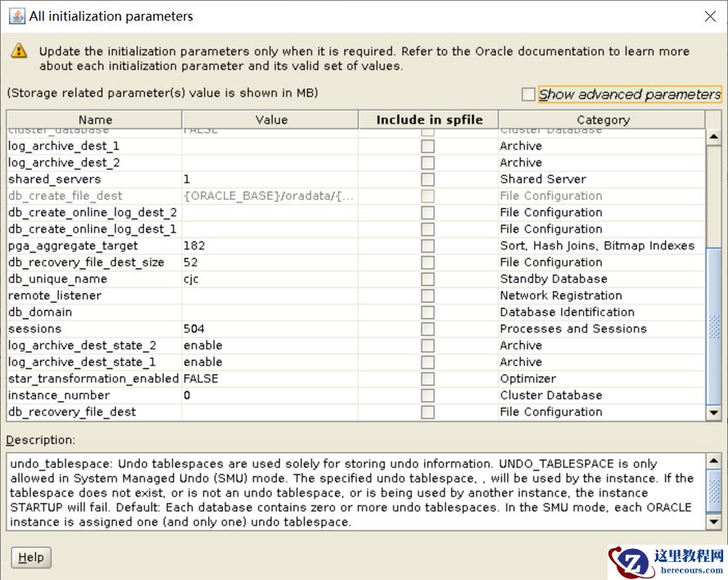Check spfile box for shared_servers
This screenshot has width=728, height=580.
(427, 179)
